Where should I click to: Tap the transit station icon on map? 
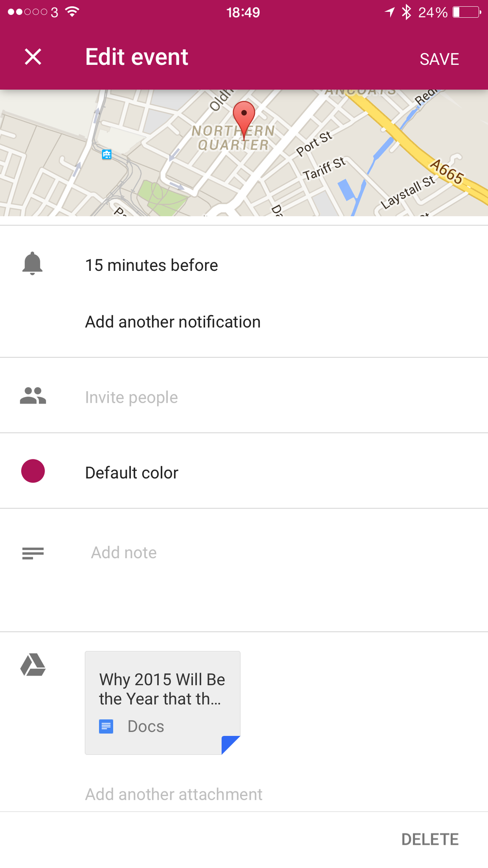107,154
